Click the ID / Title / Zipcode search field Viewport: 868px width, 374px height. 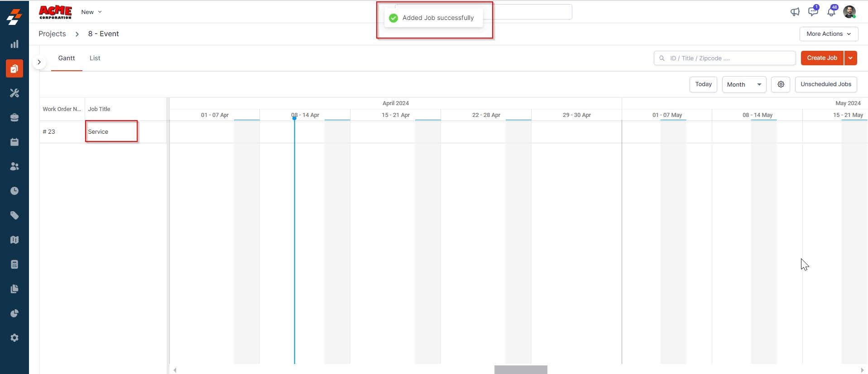(724, 58)
